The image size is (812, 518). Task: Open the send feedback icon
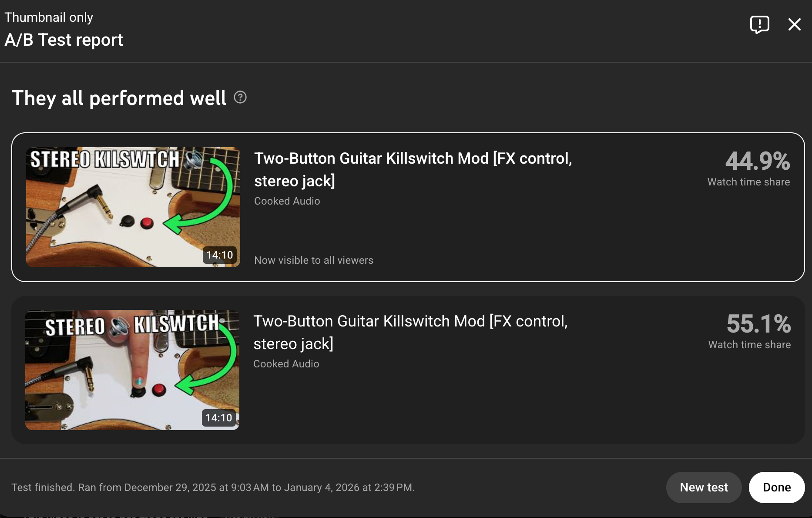pyautogui.click(x=759, y=24)
